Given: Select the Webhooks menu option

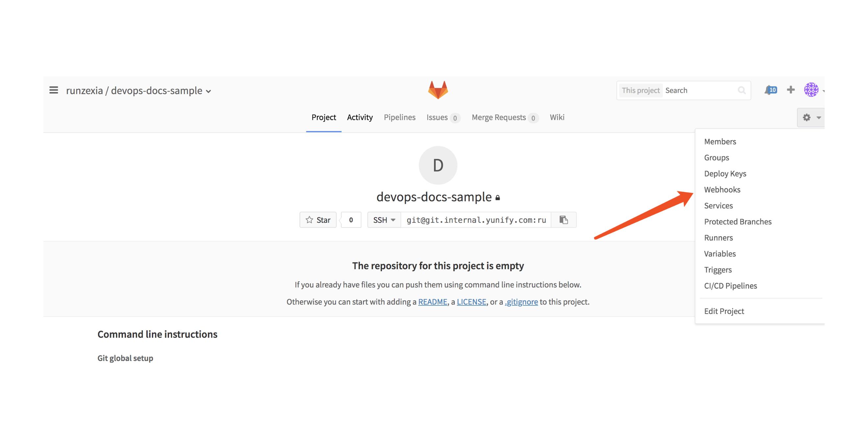Looking at the screenshot, I should [722, 189].
